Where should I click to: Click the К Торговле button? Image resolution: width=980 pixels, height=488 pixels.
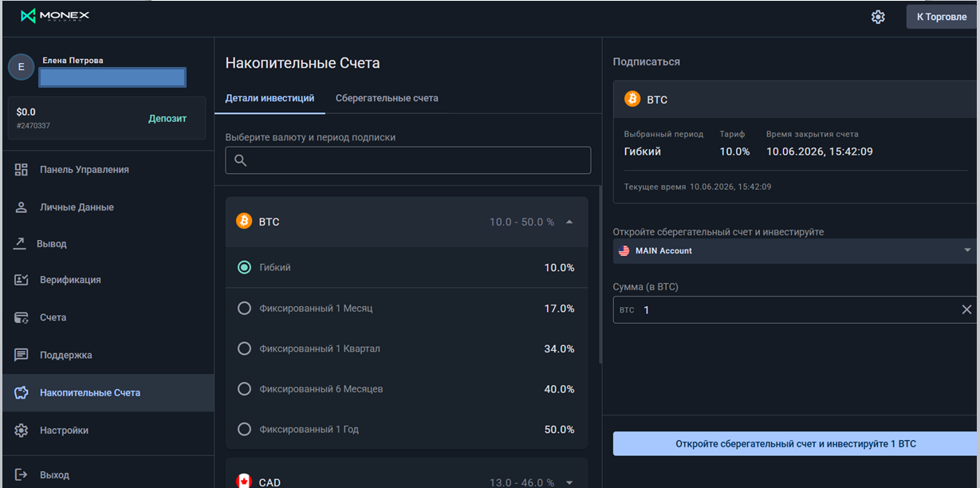coord(942,17)
